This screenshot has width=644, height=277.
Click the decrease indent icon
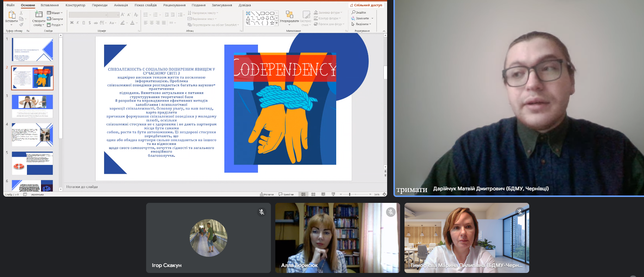[167, 15]
